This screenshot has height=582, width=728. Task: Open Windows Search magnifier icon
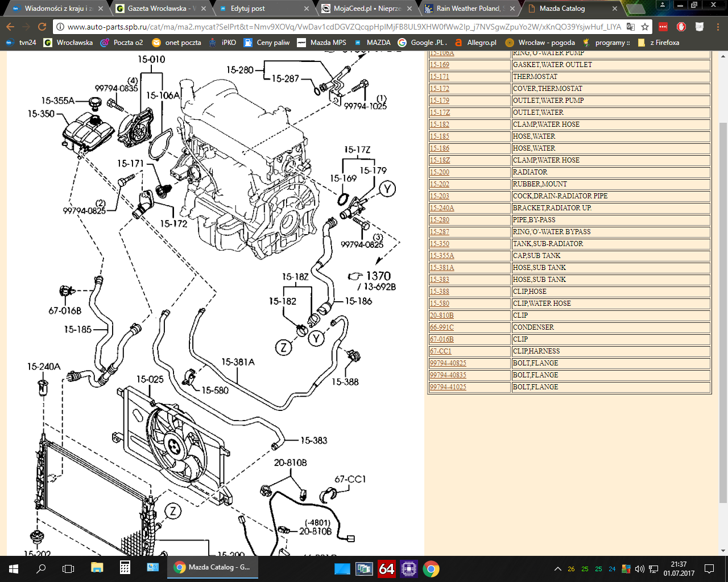(41, 568)
